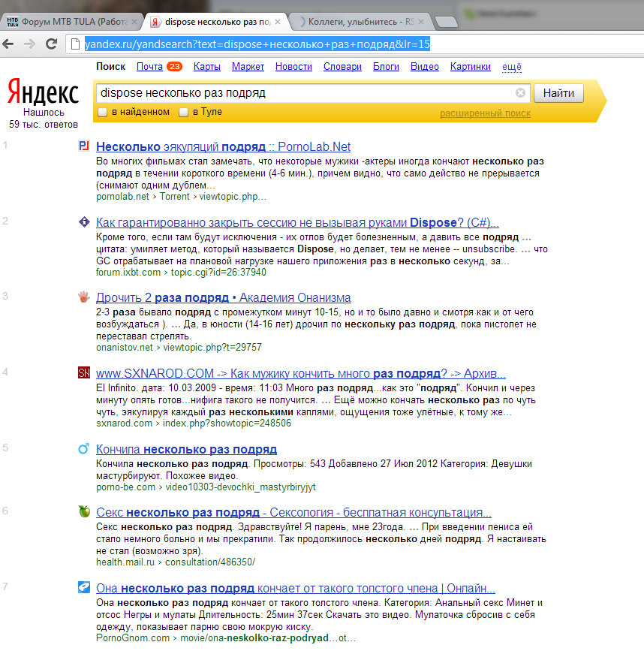Close the Форум MTB TULA tab
Viewport: 644px width, 654px height.
click(x=134, y=22)
